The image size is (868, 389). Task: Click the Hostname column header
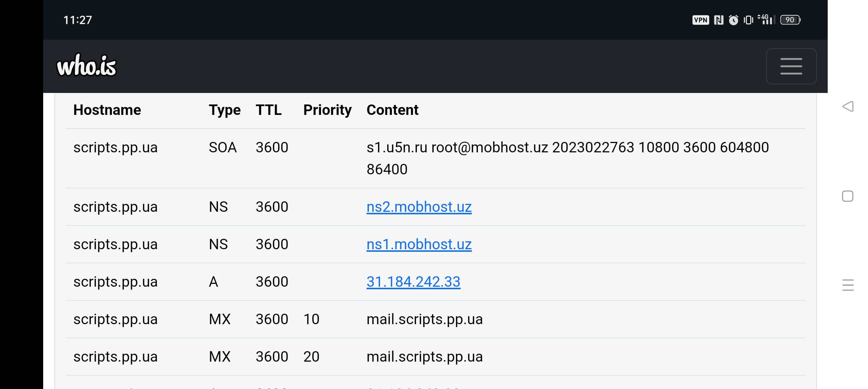[x=107, y=110]
